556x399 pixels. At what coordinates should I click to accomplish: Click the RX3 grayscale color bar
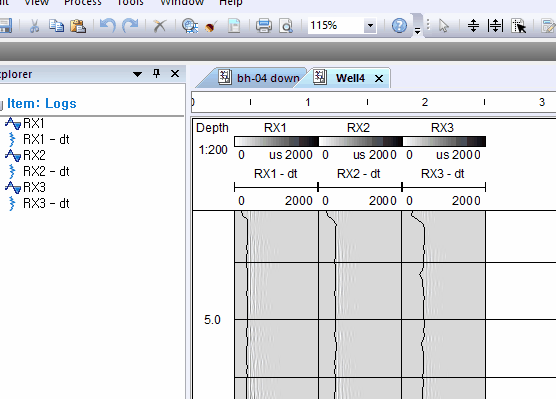(444, 142)
